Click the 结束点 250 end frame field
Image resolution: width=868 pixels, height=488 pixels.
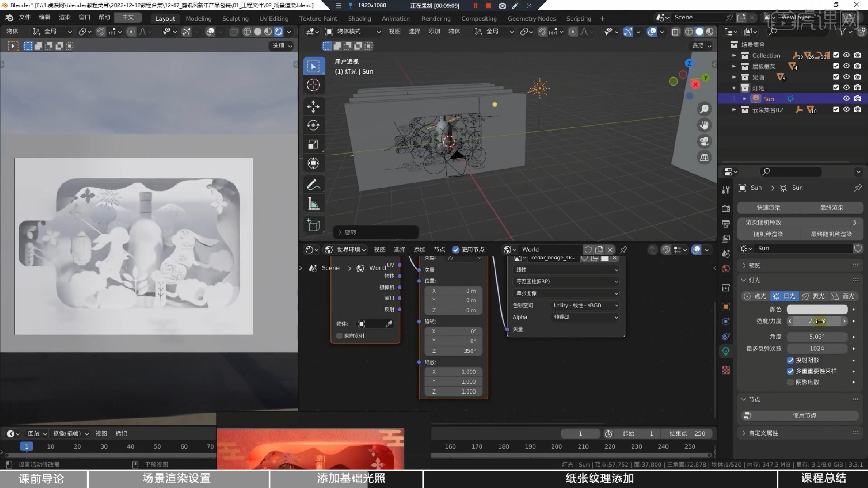687,433
